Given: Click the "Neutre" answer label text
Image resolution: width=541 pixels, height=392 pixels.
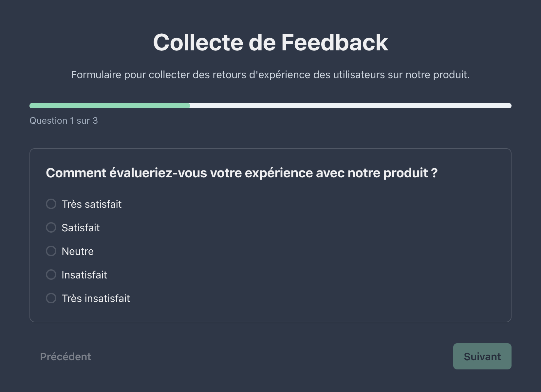Looking at the screenshot, I should pos(78,251).
